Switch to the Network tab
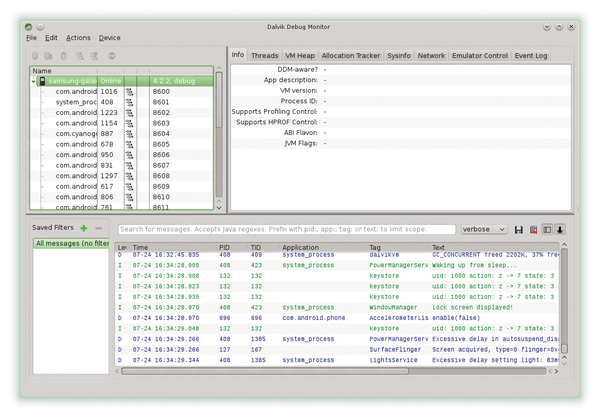The width and height of the screenshot is (600, 418). pyautogui.click(x=431, y=56)
